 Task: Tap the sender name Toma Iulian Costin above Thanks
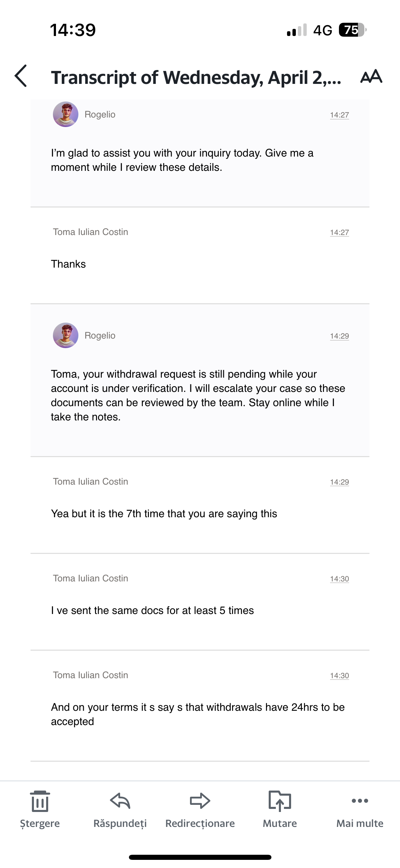tap(91, 232)
